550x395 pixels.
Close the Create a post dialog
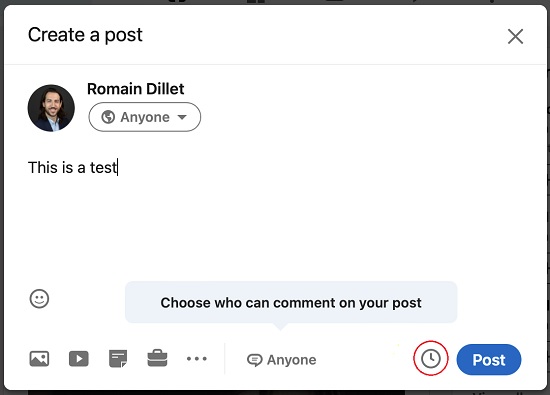coord(515,36)
